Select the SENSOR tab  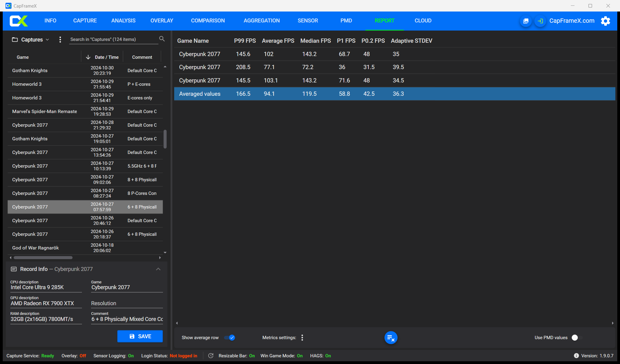308,21
